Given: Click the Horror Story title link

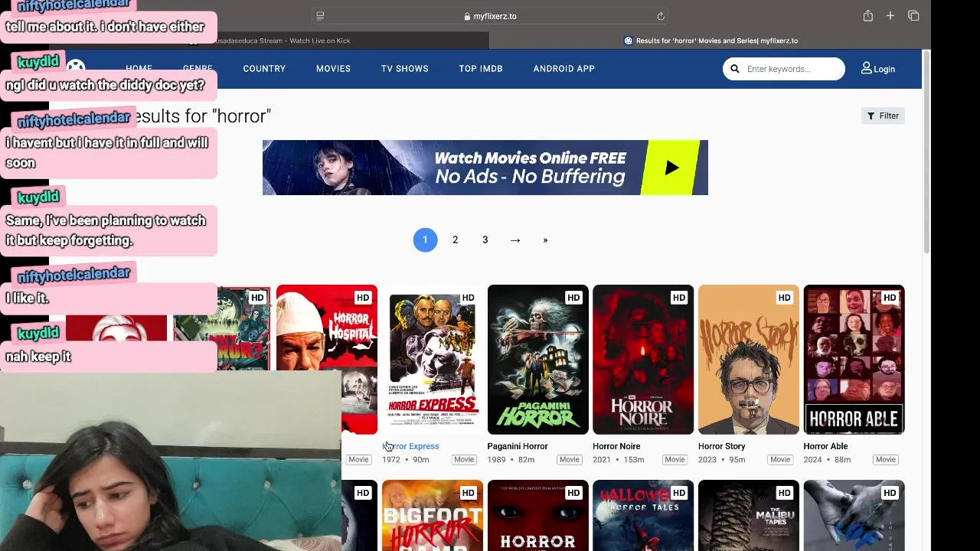Looking at the screenshot, I should (x=721, y=446).
